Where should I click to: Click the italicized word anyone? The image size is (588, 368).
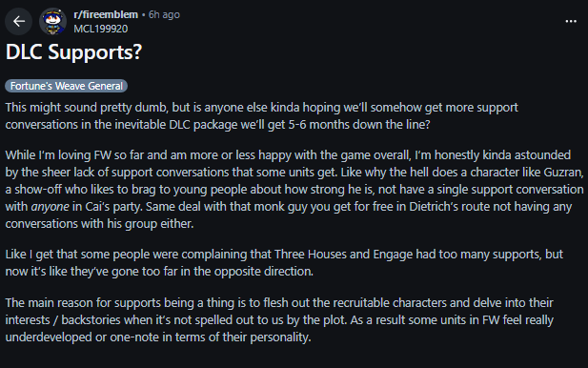(50, 207)
